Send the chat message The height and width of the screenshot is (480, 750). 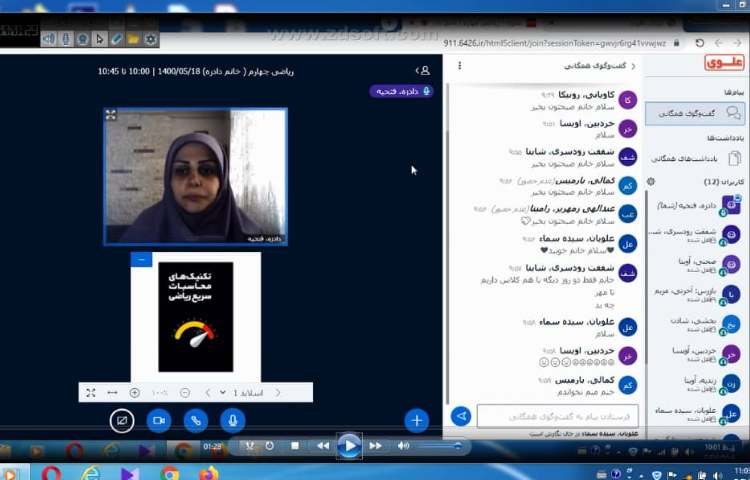coord(461,416)
